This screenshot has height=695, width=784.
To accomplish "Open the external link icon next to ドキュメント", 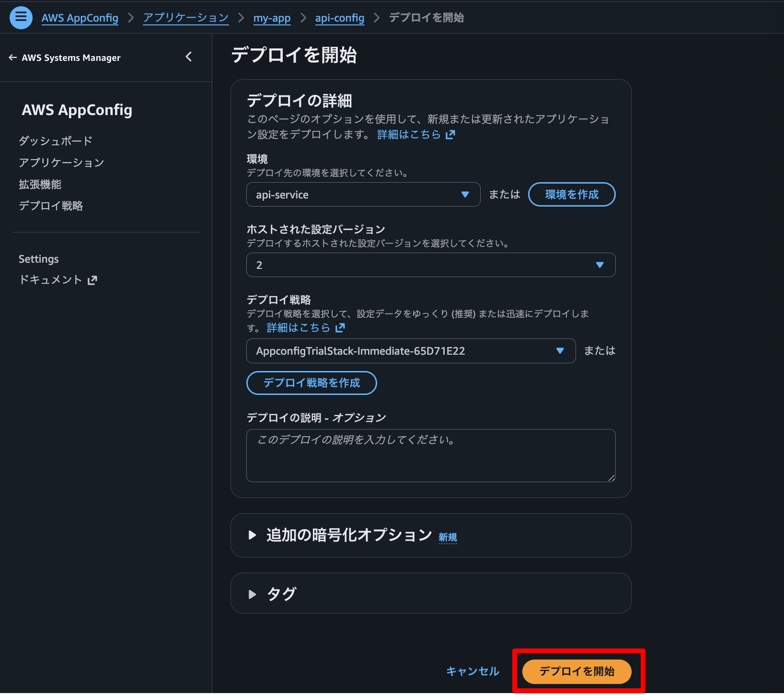I will tap(92, 279).
